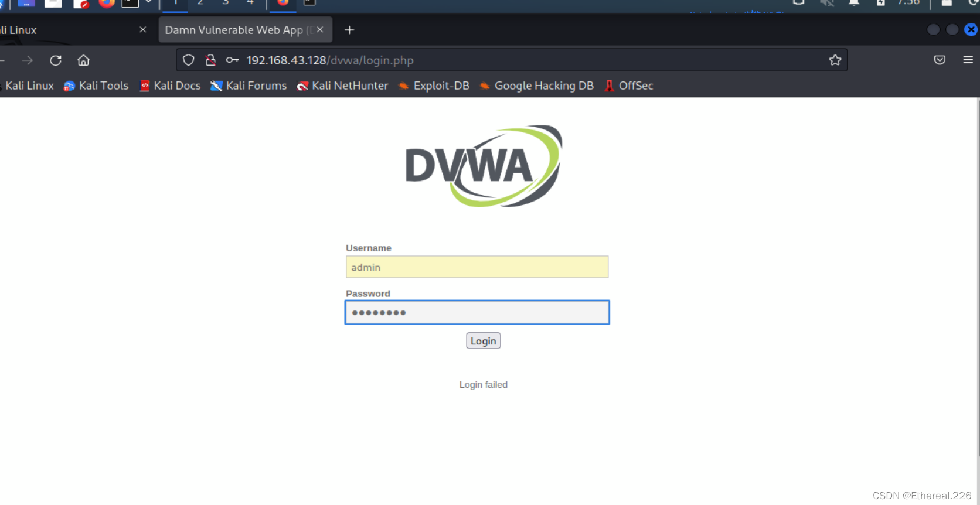Click the Username field containing admin
Image resolution: width=980 pixels, height=505 pixels.
(477, 267)
